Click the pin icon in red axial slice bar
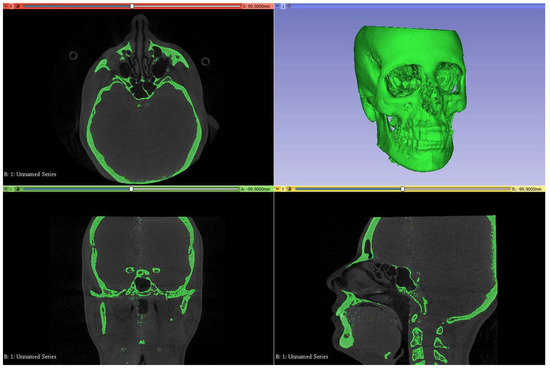The image size is (550, 370). [x=6, y=6]
